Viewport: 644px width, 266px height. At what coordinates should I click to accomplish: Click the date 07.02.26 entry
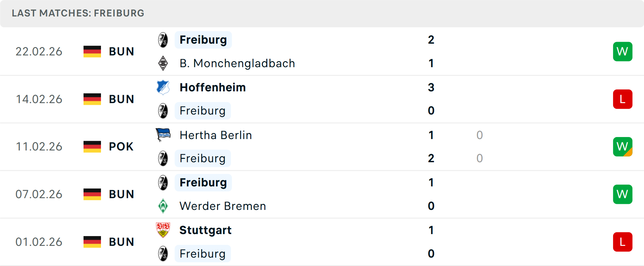point(39,194)
